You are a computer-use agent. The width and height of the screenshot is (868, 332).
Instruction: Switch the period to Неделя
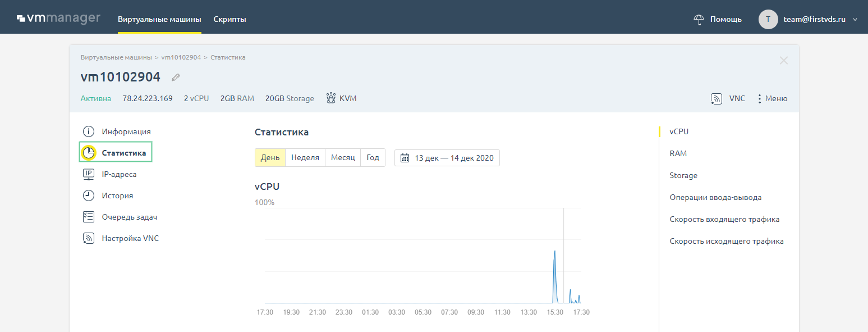[x=305, y=158]
